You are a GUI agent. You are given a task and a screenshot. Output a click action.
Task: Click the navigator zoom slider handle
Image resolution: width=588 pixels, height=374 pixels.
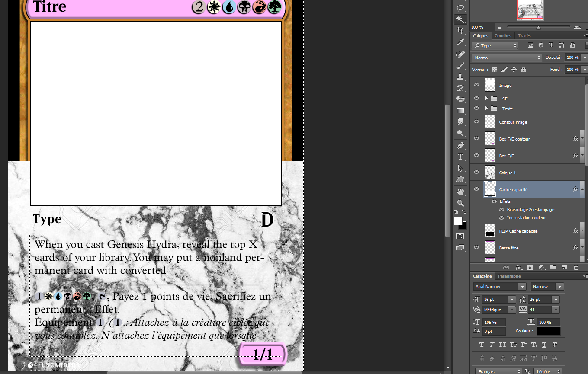click(538, 27)
